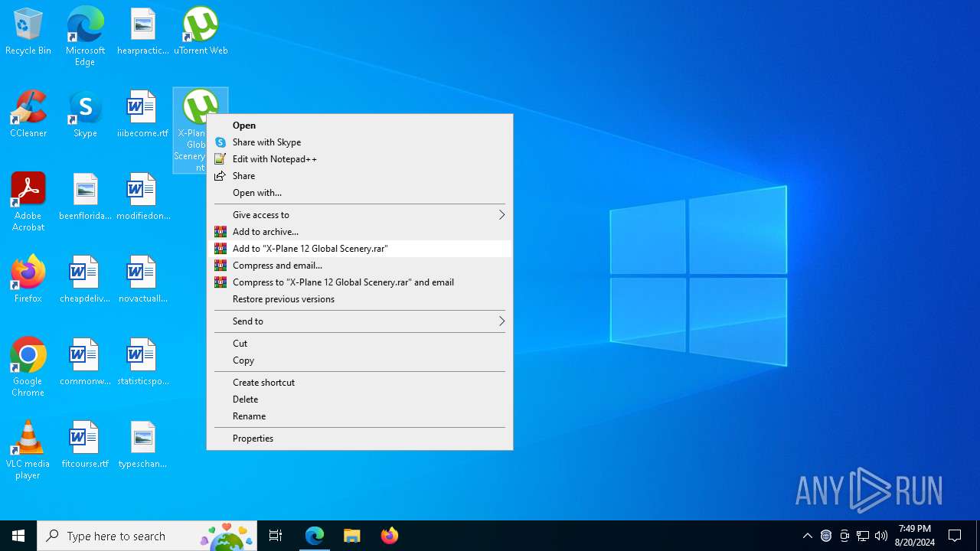Choose Share with Skype menu entry
The height and width of the screenshot is (551, 980).
[x=360, y=142]
